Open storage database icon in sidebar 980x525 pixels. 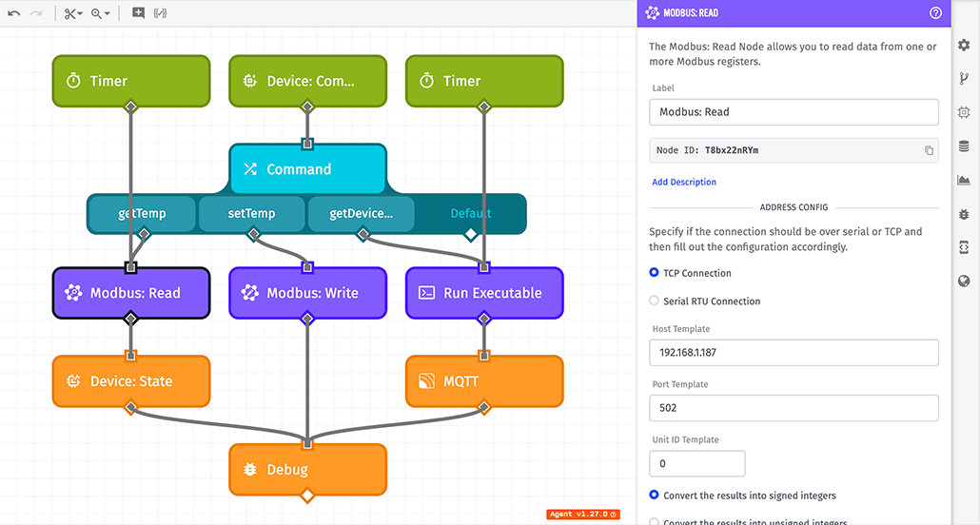pyautogui.click(x=964, y=146)
